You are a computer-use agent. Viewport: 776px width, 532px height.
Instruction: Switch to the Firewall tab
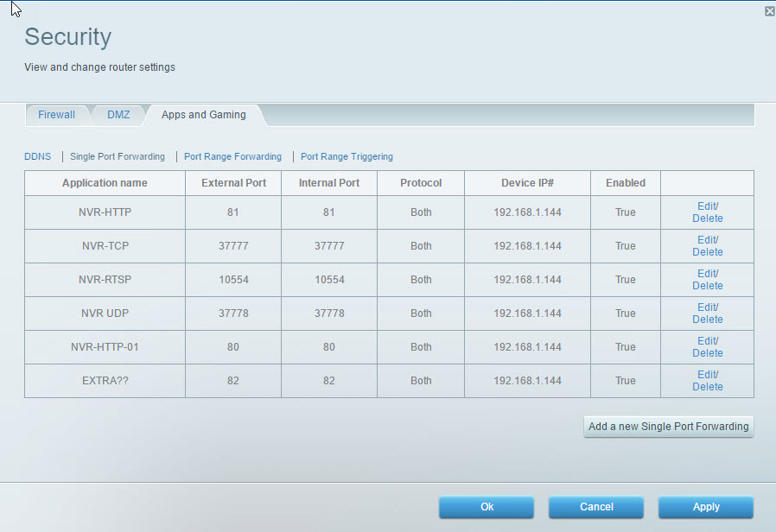(x=56, y=115)
